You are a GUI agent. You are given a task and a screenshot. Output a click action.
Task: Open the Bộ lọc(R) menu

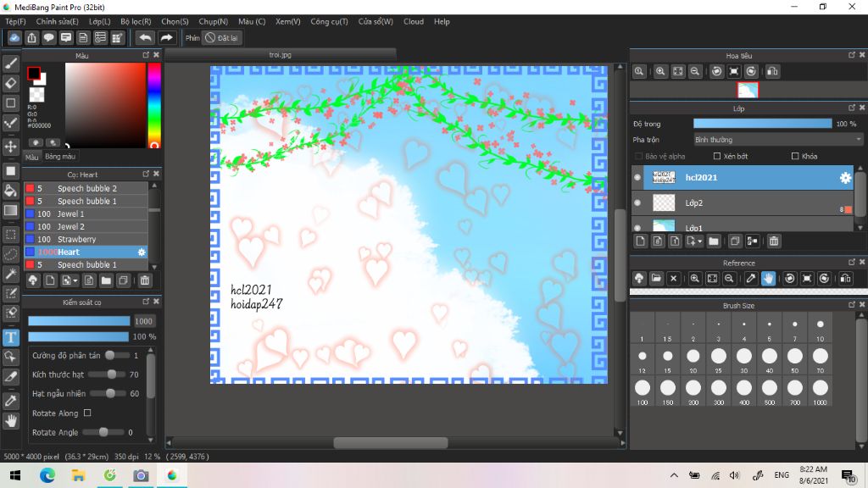(x=136, y=21)
